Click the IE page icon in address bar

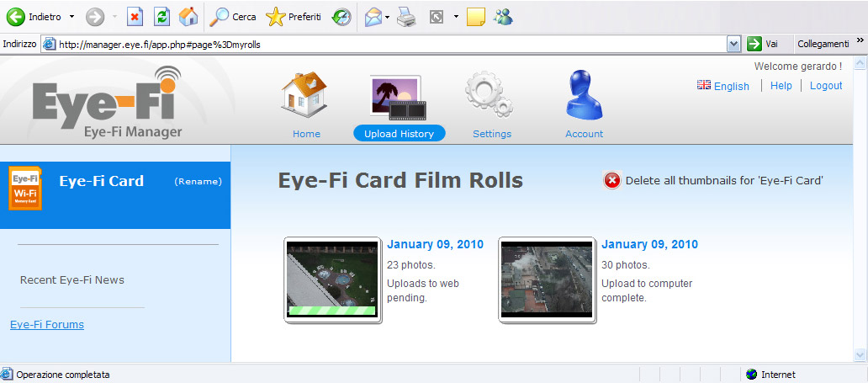pos(50,45)
